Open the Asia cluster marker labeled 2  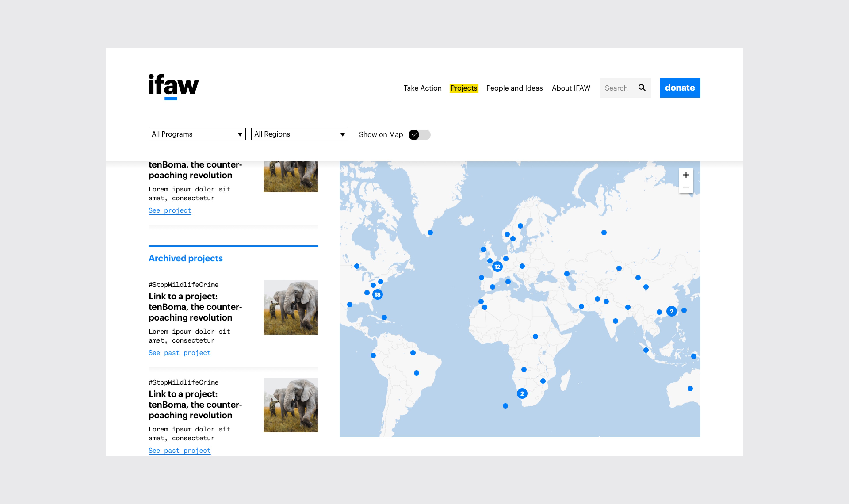671,311
